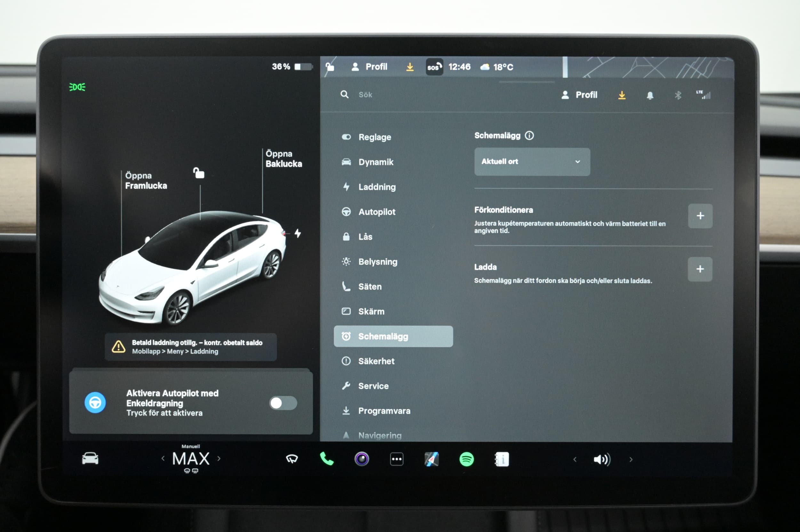Open the Lås settings menu

coord(393,236)
